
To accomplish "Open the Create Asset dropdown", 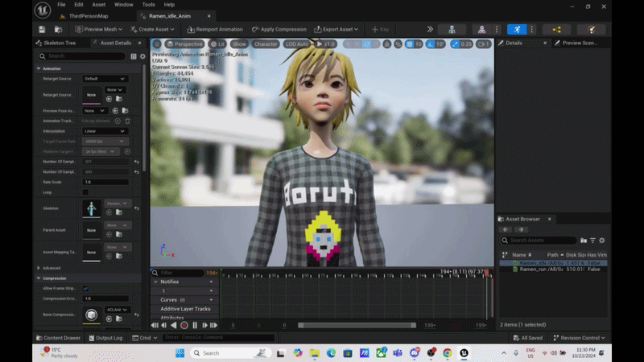I will point(152,29).
